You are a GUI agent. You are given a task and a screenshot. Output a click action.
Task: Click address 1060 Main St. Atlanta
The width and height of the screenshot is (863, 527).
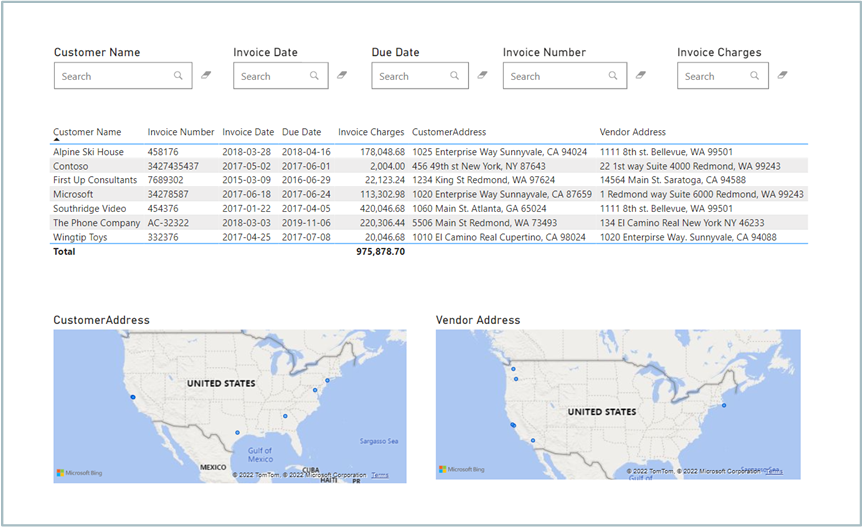click(x=479, y=208)
